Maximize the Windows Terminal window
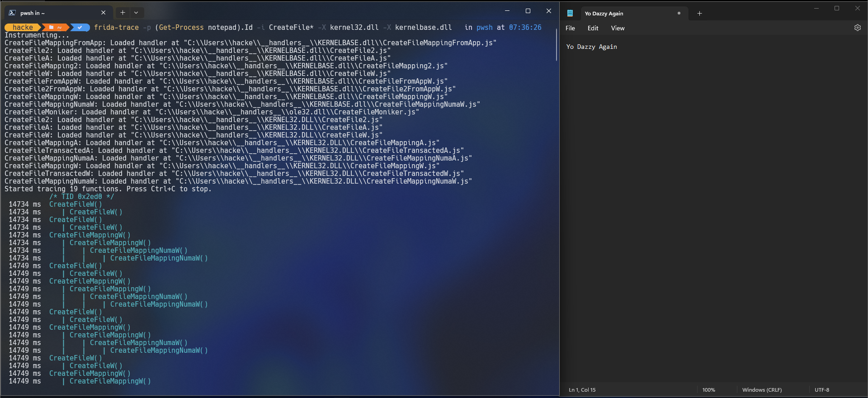 click(528, 11)
